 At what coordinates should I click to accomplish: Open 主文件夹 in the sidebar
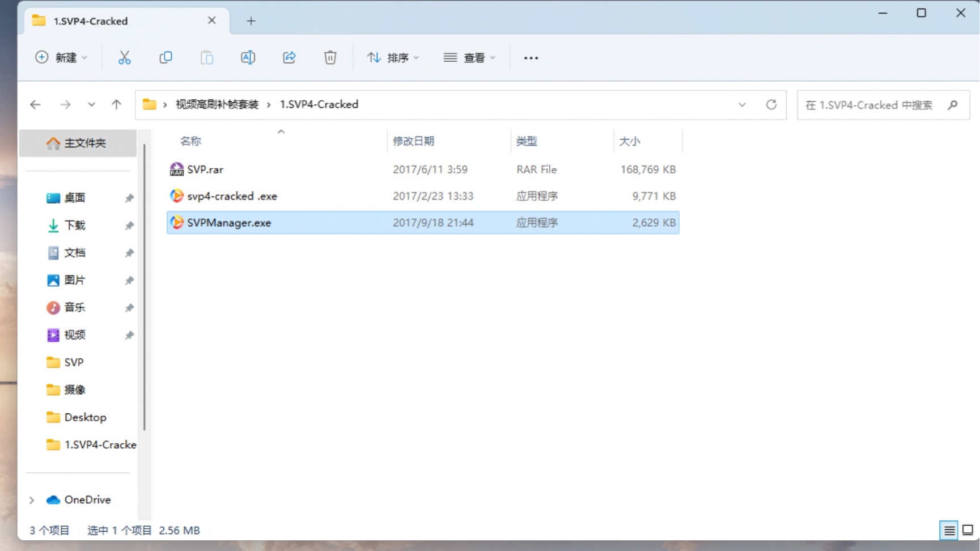[78, 143]
